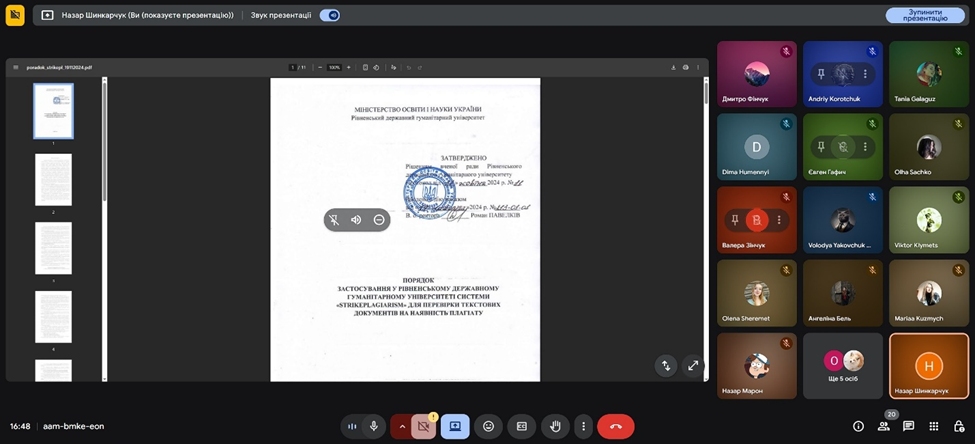Viewport: 975px width, 444px height.
Task: Show the participants list
Action: point(883,426)
